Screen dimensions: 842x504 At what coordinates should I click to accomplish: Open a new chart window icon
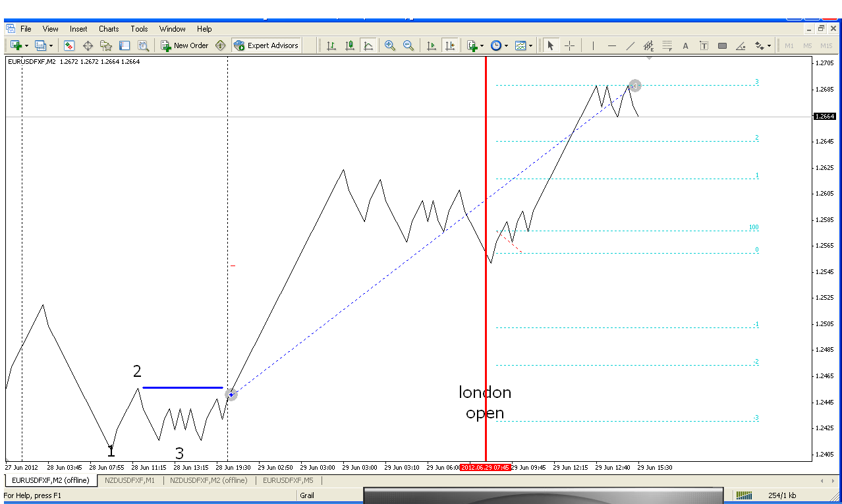click(x=16, y=45)
